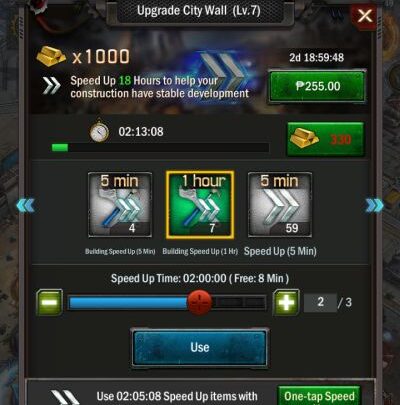Tap the double chevron beside Speed Up offer
400x405 pixels.
[x=52, y=86]
